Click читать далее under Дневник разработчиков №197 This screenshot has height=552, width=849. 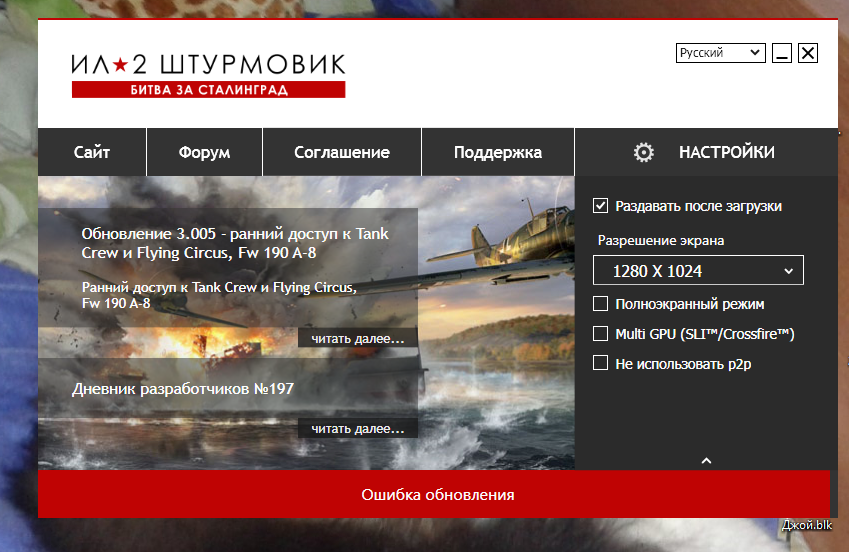358,428
